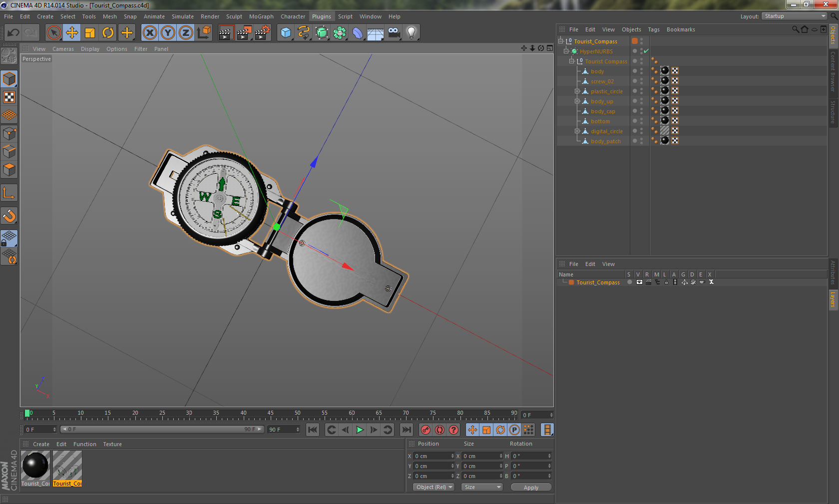Collapse the Tourist_Compass root object
The image size is (839, 504).
pos(561,41)
